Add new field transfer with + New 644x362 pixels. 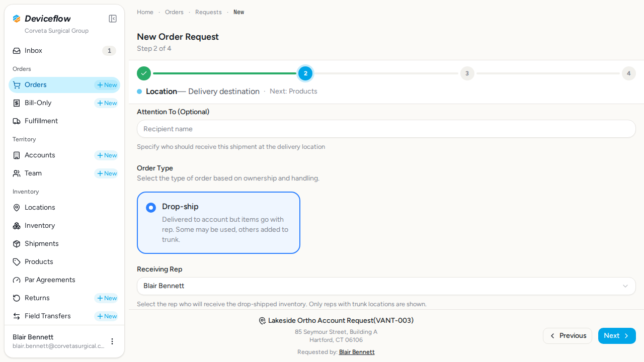(x=107, y=316)
